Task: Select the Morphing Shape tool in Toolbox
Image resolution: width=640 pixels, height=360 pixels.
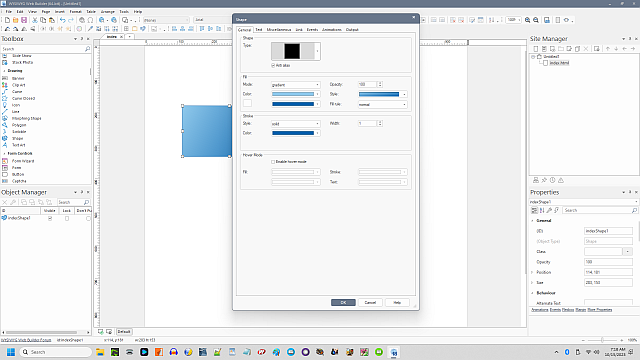Action: (27, 118)
